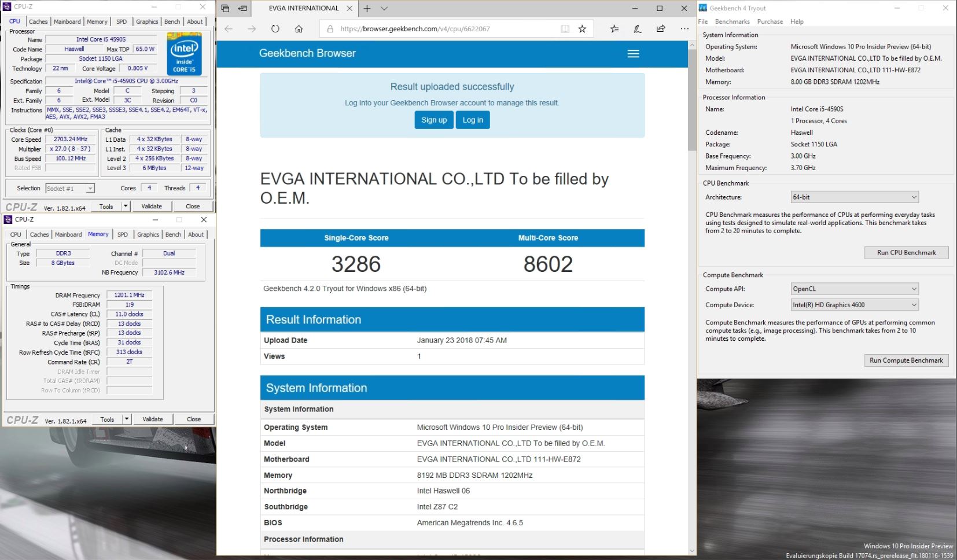Image resolution: width=957 pixels, height=560 pixels.
Task: Open the favorites hub
Action: click(614, 29)
